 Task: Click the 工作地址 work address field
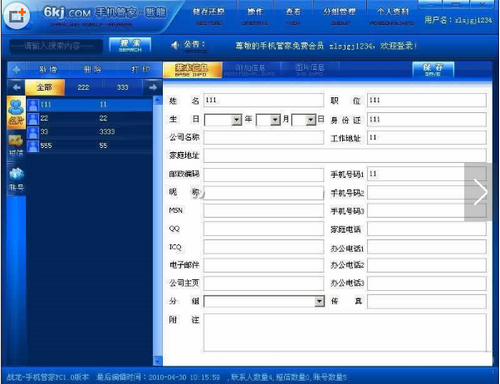coord(427,138)
